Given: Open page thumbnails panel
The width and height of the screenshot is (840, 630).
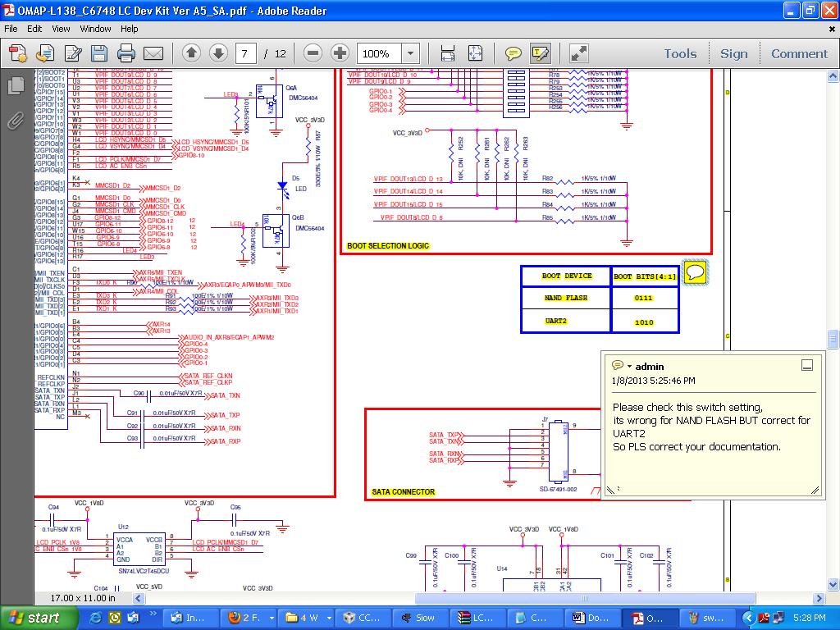Looking at the screenshot, I should point(16,85).
